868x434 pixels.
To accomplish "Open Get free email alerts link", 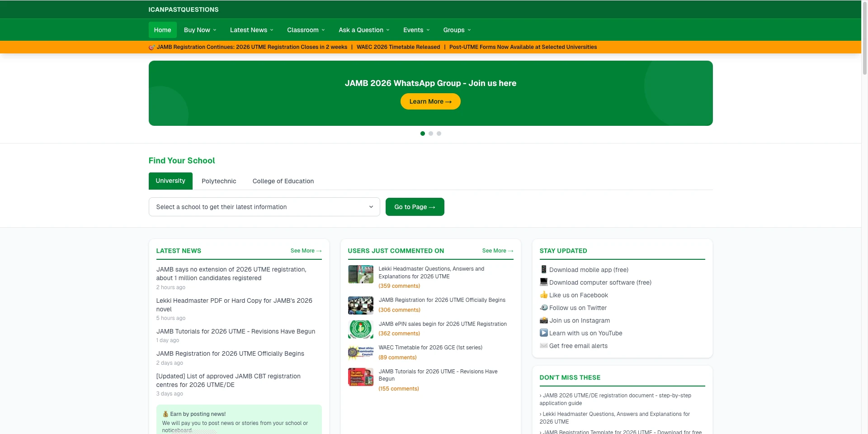I will tap(578, 346).
